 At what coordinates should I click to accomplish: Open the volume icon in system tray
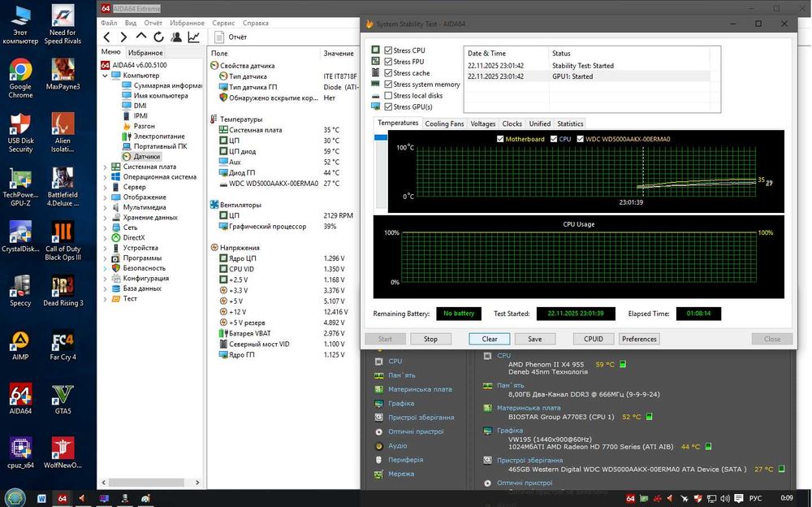point(725,499)
